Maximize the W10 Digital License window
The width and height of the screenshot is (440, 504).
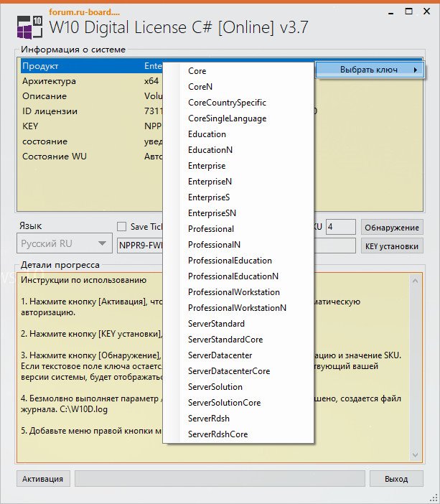(408, 11)
